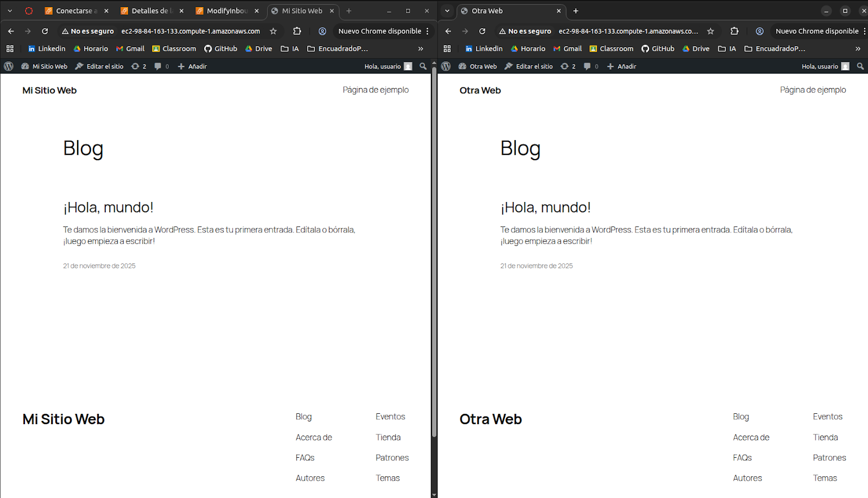Open the IA bookmarks folder in the left window
The image size is (868, 498).
(x=290, y=49)
